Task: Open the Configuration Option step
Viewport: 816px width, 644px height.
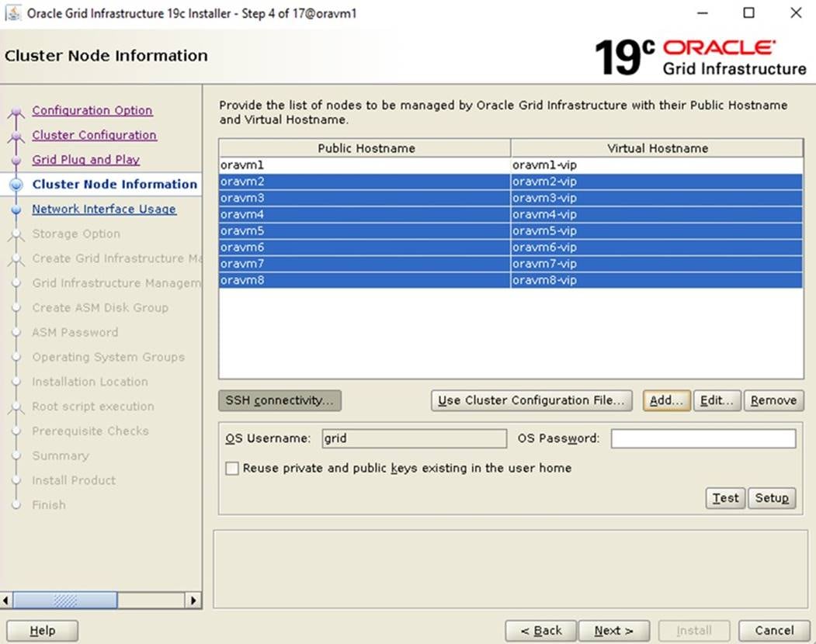Action: 92,110
